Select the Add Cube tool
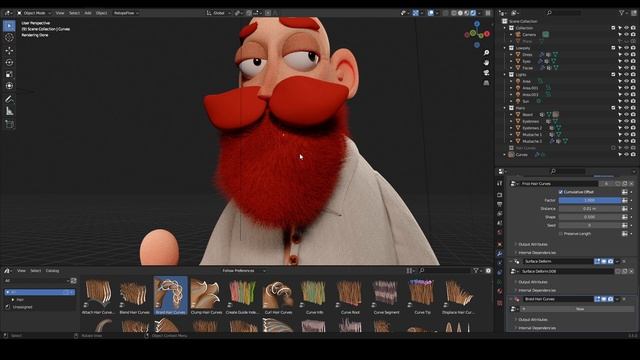640x360 pixels. (x=9, y=124)
